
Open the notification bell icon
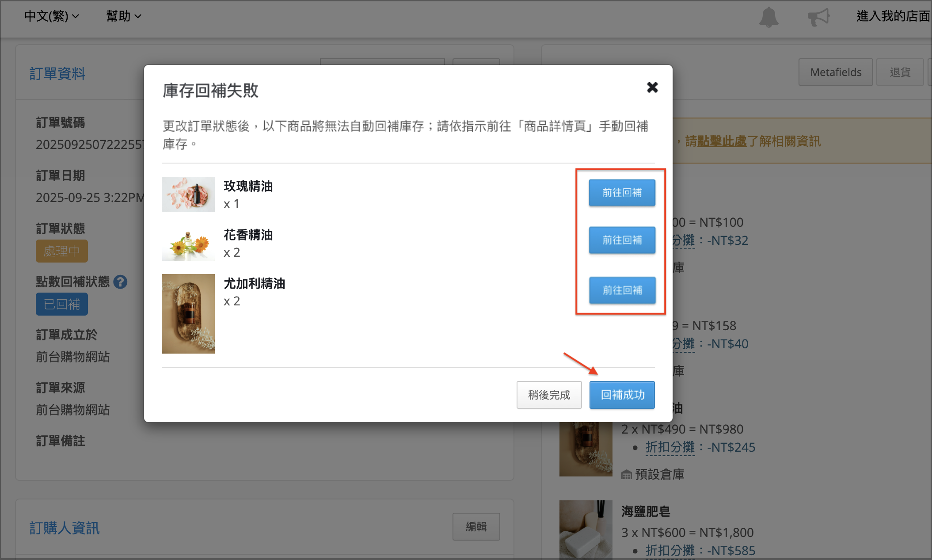pos(768,17)
